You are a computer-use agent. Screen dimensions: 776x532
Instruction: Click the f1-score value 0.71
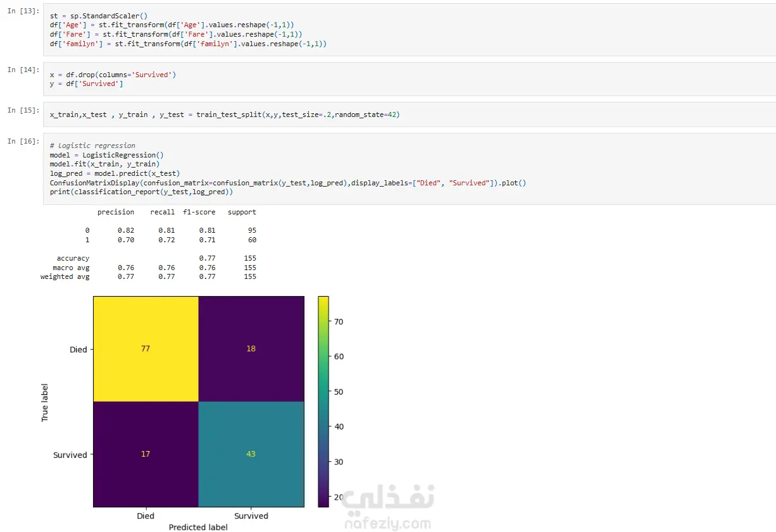click(207, 240)
